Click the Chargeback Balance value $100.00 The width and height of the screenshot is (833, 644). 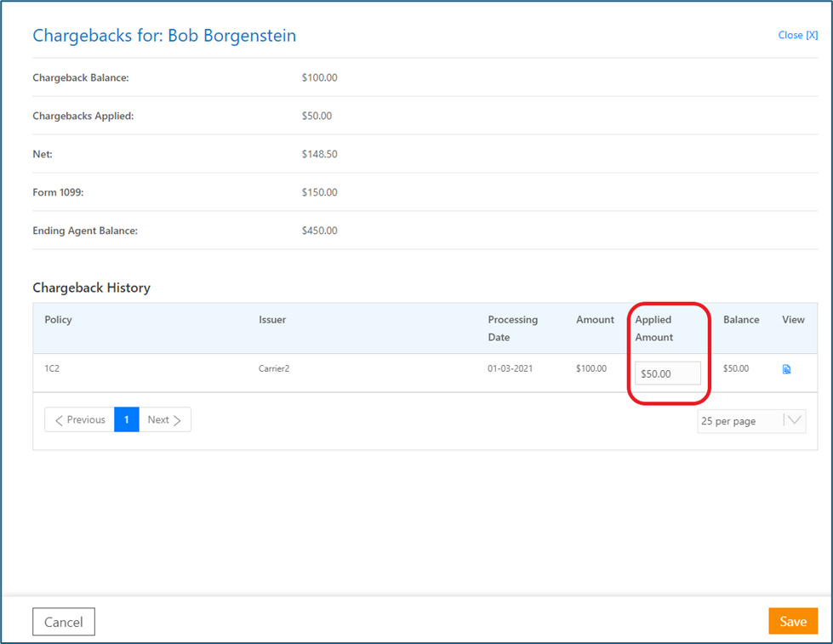[x=319, y=77]
